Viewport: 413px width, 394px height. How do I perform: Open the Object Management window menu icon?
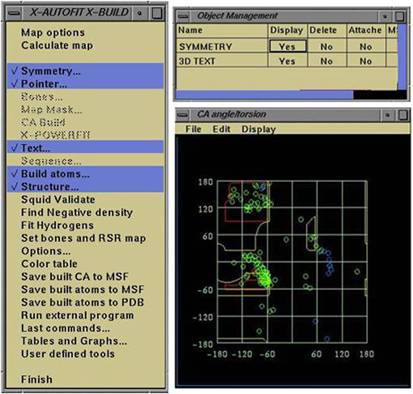click(x=183, y=16)
